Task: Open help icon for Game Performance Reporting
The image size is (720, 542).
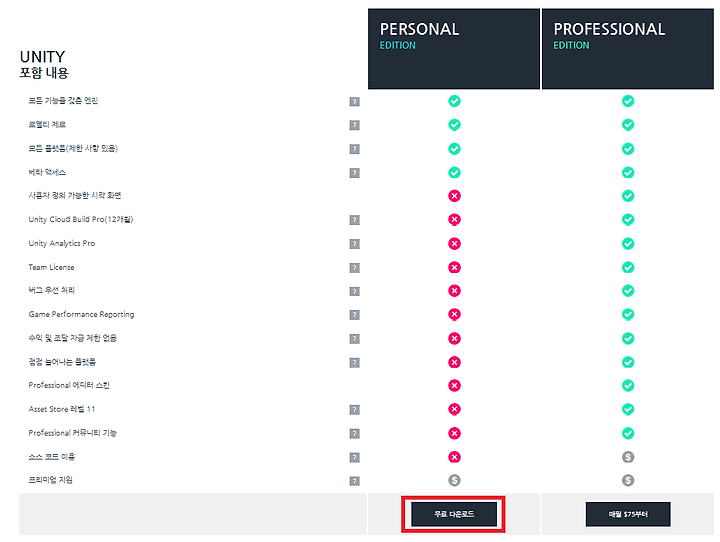Action: pyautogui.click(x=354, y=315)
